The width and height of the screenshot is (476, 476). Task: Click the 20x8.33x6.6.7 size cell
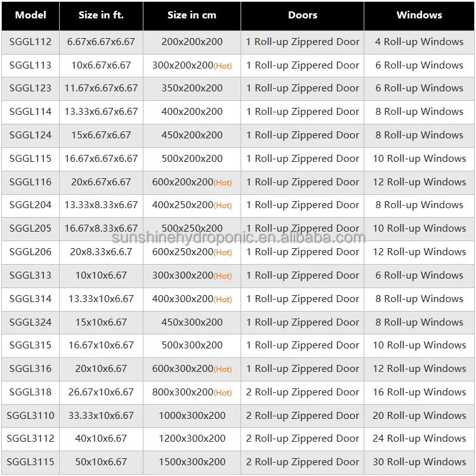[101, 252]
